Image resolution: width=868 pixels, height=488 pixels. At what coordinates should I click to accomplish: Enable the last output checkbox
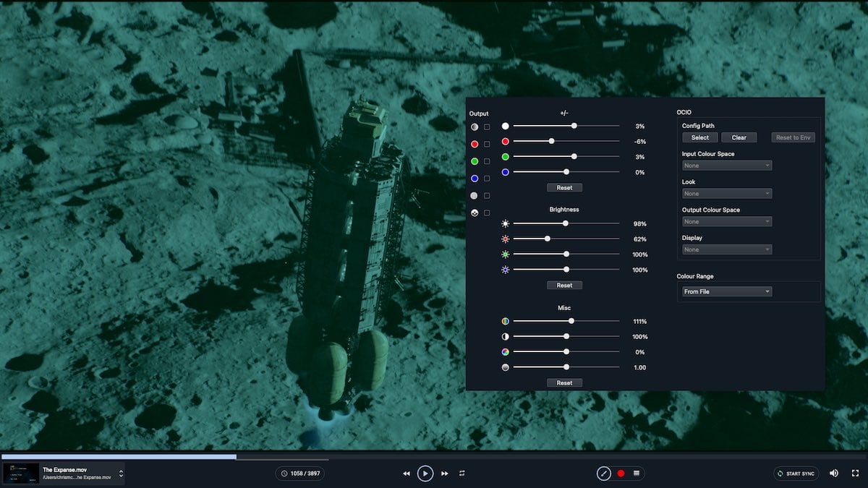coord(487,213)
